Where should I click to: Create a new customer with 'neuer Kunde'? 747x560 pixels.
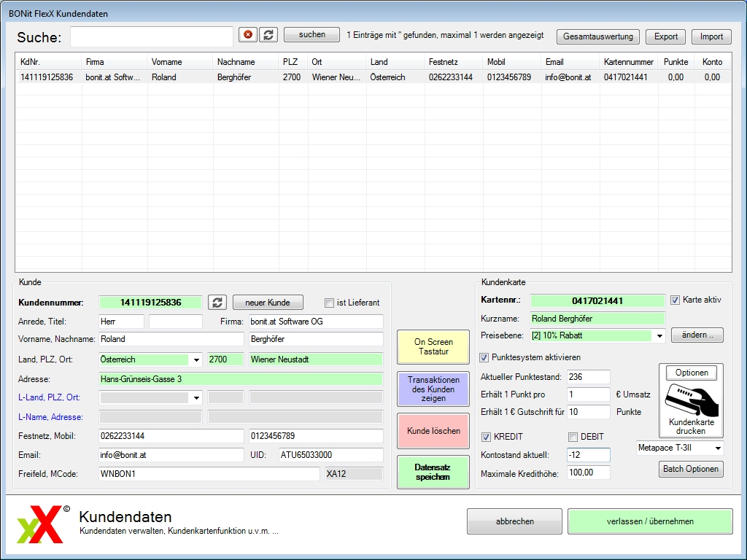click(268, 303)
